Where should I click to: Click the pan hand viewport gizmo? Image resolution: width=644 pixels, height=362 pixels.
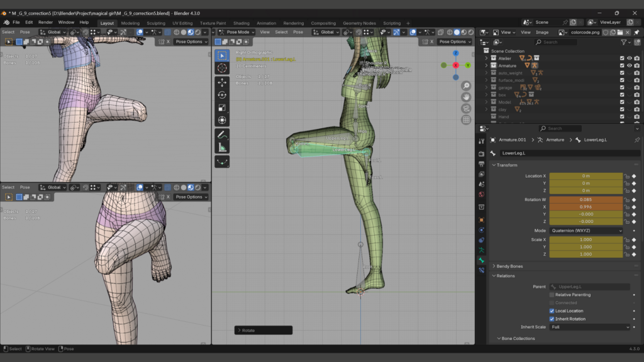(x=466, y=97)
